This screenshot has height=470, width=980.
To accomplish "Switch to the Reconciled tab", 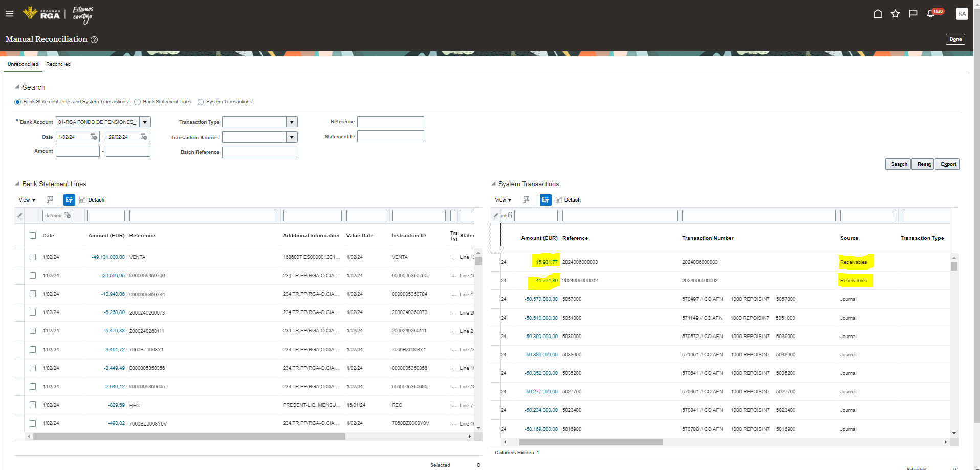I will (x=58, y=64).
